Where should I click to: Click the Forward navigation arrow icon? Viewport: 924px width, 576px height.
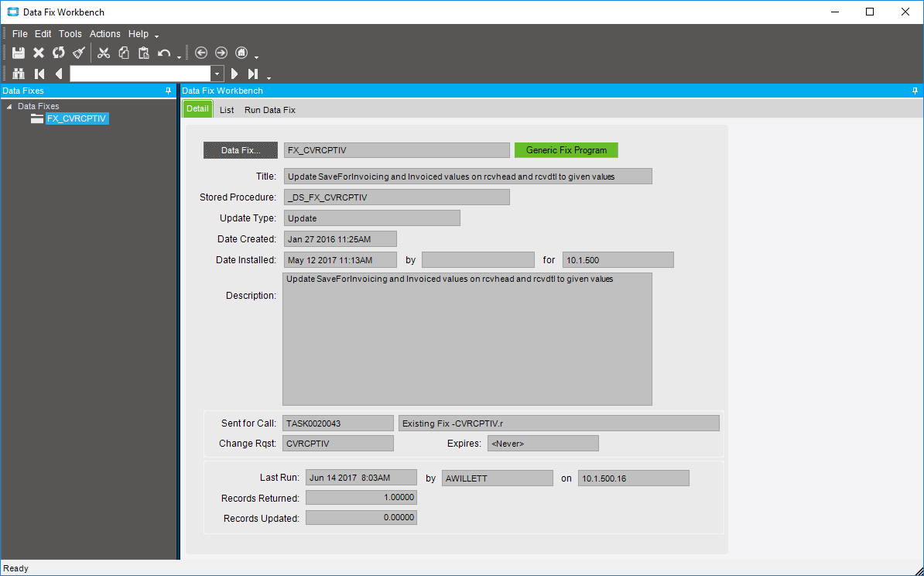point(221,53)
